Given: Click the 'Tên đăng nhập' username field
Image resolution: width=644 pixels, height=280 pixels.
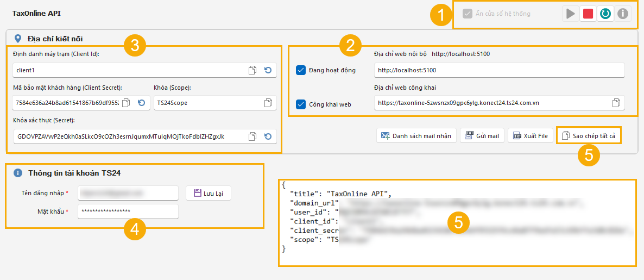Looking at the screenshot, I should (x=128, y=192).
